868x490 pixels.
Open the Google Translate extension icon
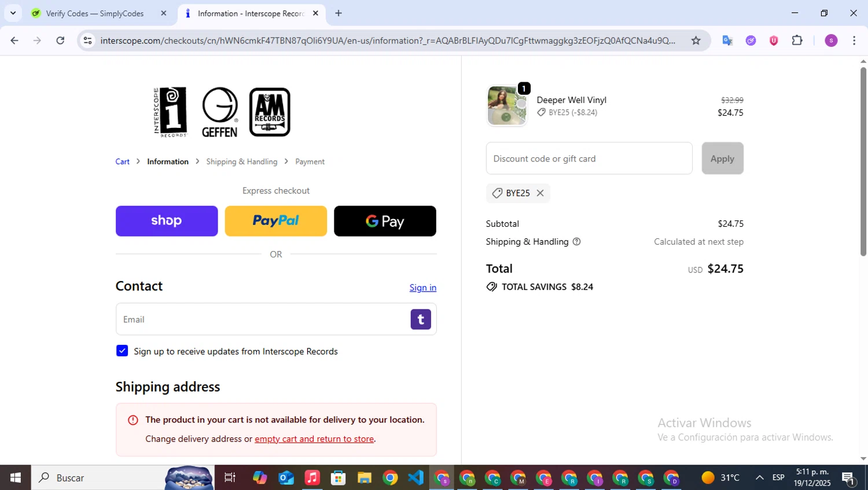click(x=727, y=40)
